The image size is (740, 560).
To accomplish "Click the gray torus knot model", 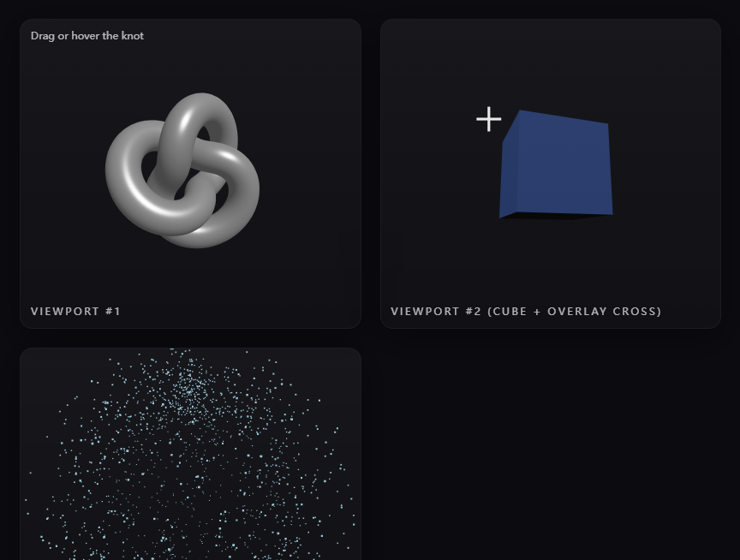I will tap(182, 170).
